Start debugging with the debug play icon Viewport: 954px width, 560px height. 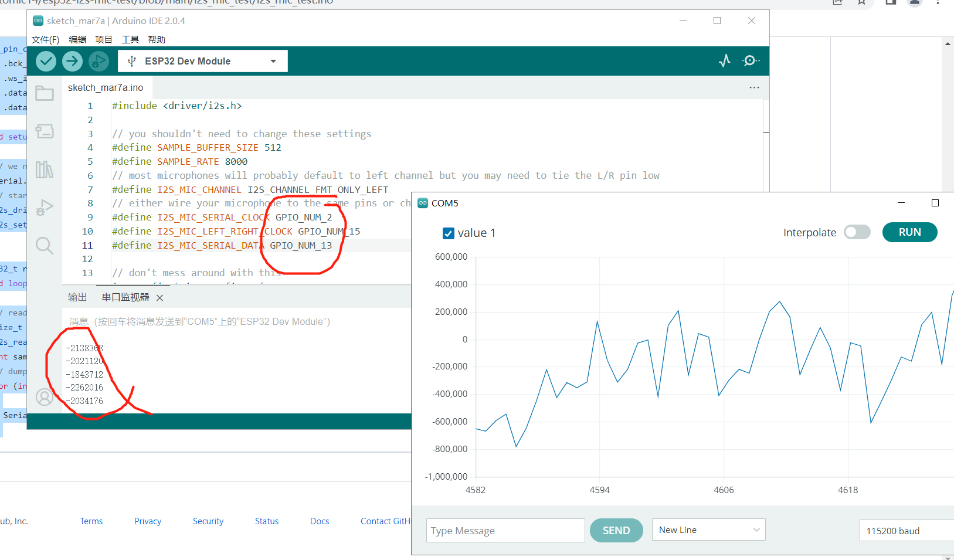click(99, 61)
